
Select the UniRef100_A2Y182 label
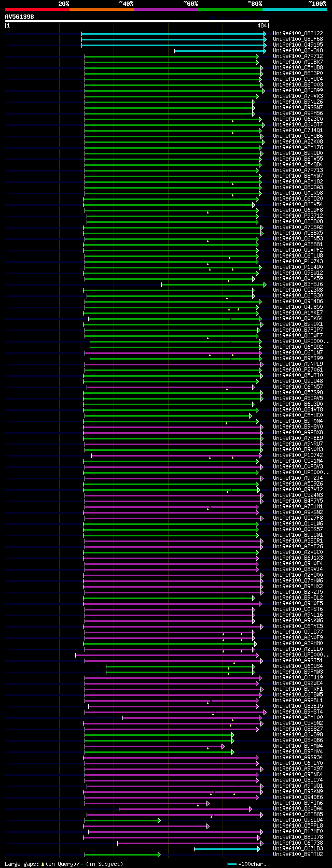coord(298,181)
